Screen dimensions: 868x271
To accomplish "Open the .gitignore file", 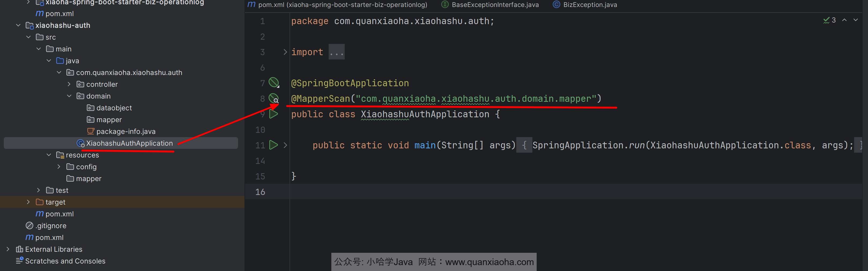I will 51,225.
